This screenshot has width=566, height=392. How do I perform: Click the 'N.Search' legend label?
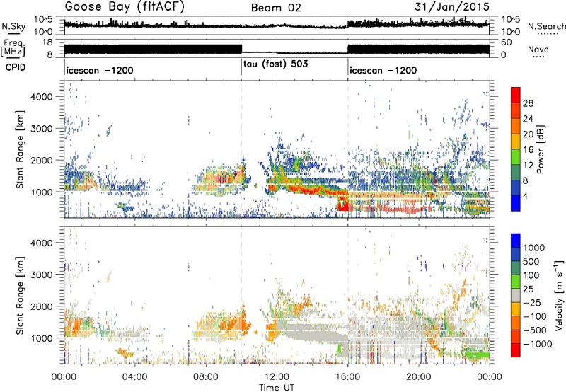click(x=546, y=26)
